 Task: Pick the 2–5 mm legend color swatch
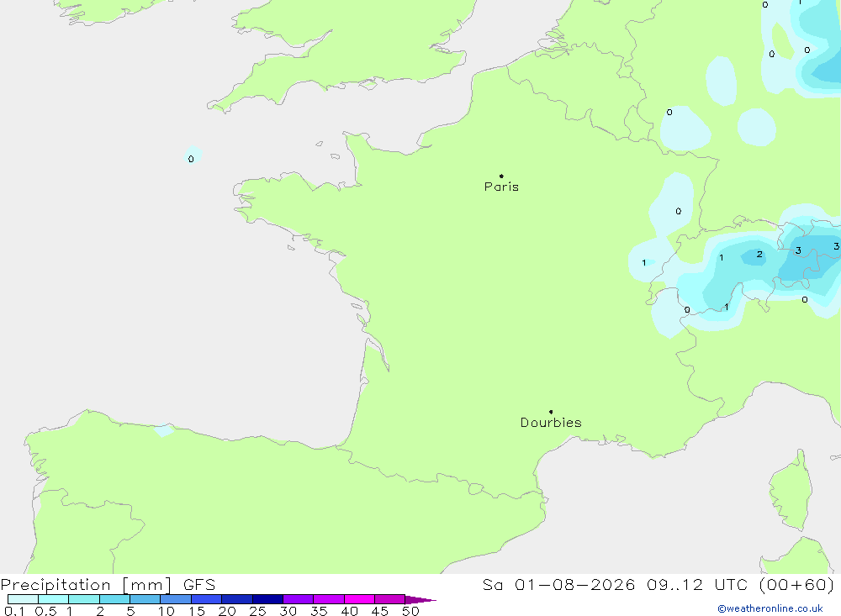click(x=114, y=599)
